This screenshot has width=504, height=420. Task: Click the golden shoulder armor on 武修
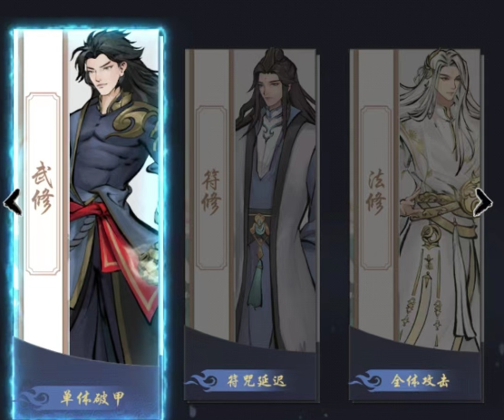pyautogui.click(x=133, y=120)
